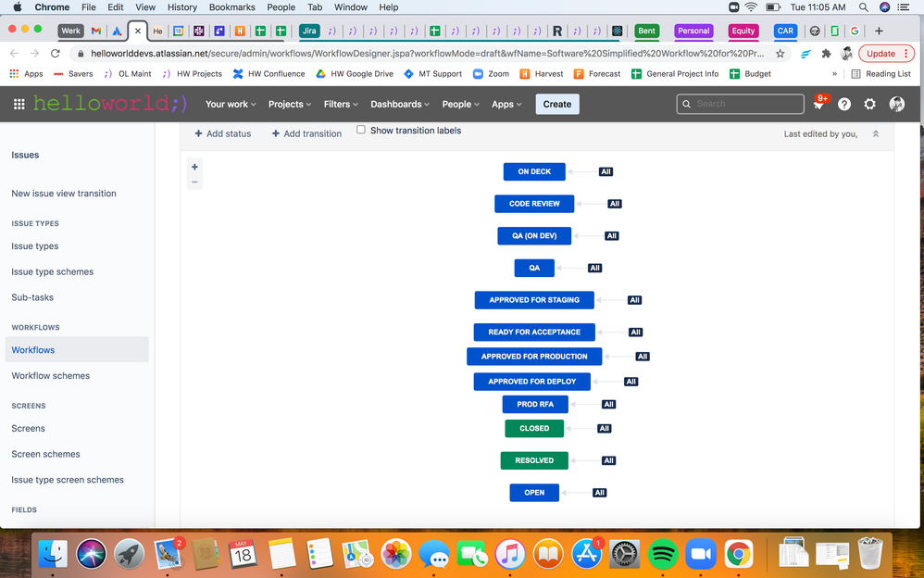This screenshot has height=578, width=924.
Task: Click Add transition
Action: point(306,134)
